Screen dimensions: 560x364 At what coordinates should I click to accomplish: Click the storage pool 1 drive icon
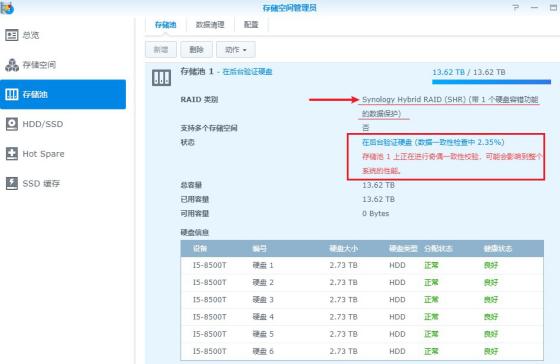click(161, 78)
